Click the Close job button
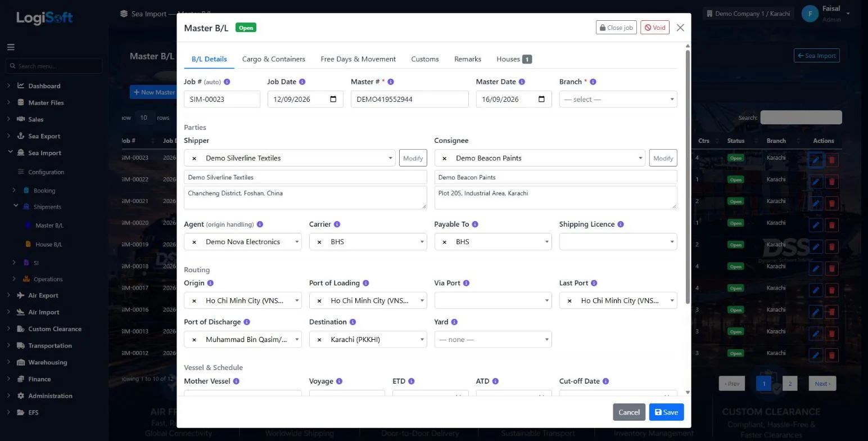 click(616, 28)
